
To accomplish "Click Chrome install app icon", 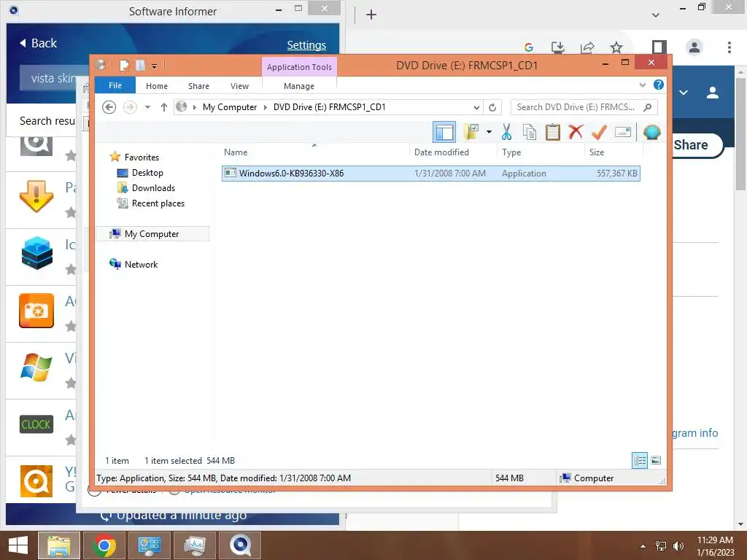I will (557, 47).
